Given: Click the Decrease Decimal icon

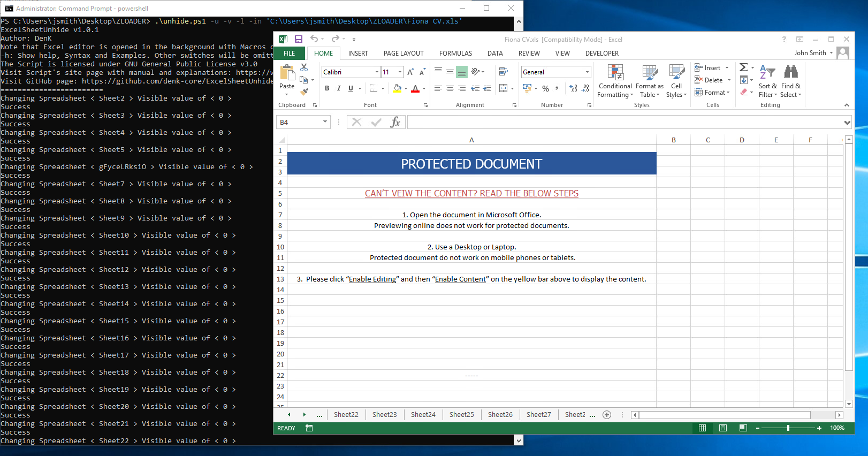Looking at the screenshot, I should 585,88.
